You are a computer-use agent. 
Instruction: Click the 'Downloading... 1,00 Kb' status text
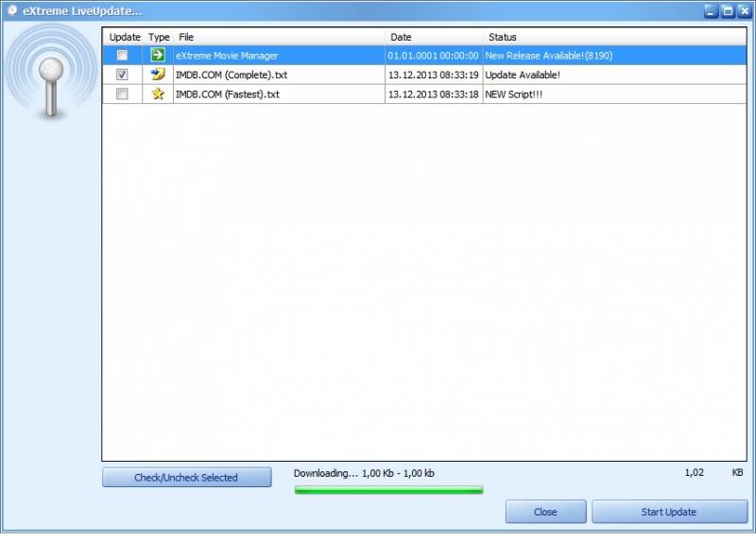click(364, 473)
